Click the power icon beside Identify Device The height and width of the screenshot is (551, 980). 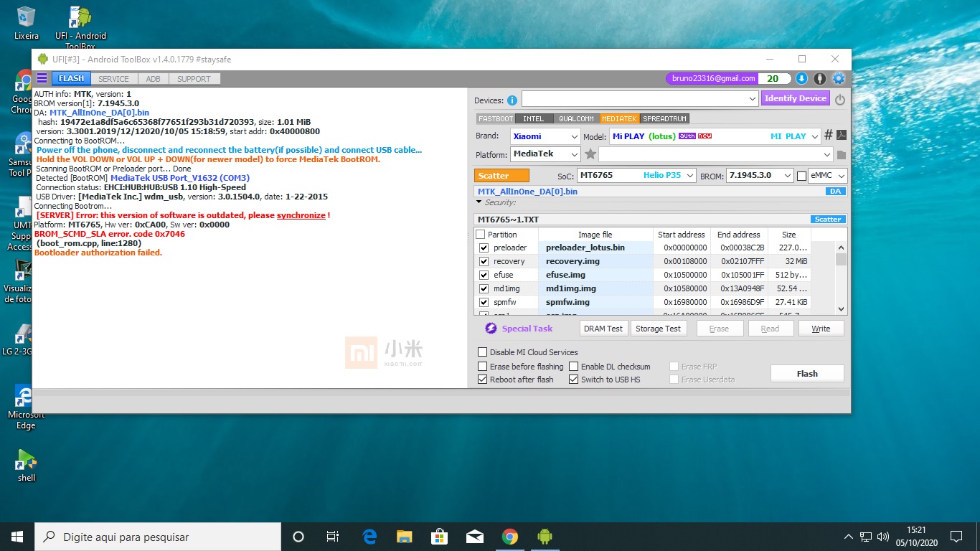pyautogui.click(x=839, y=100)
